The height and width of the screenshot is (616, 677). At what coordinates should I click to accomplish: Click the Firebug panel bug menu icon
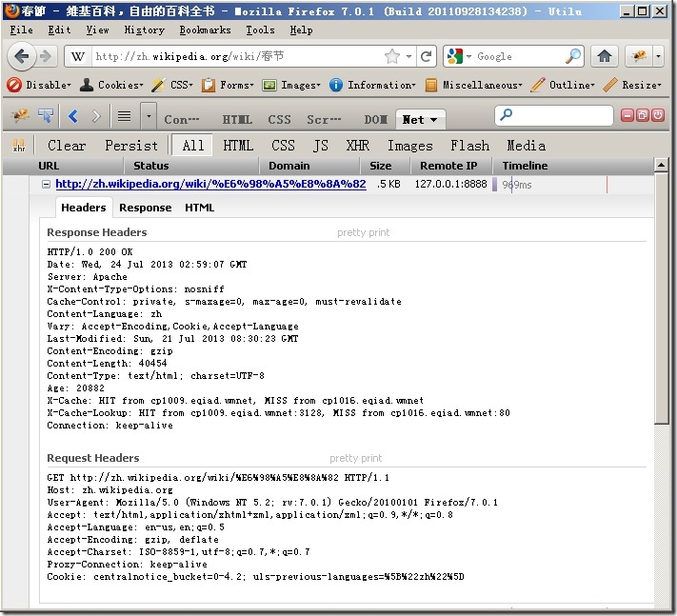coord(20,116)
